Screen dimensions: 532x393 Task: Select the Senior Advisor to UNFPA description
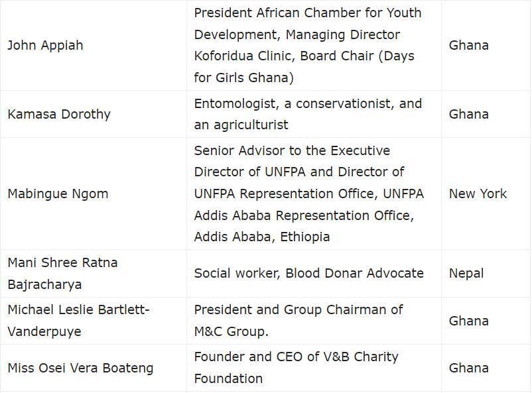[309, 194]
